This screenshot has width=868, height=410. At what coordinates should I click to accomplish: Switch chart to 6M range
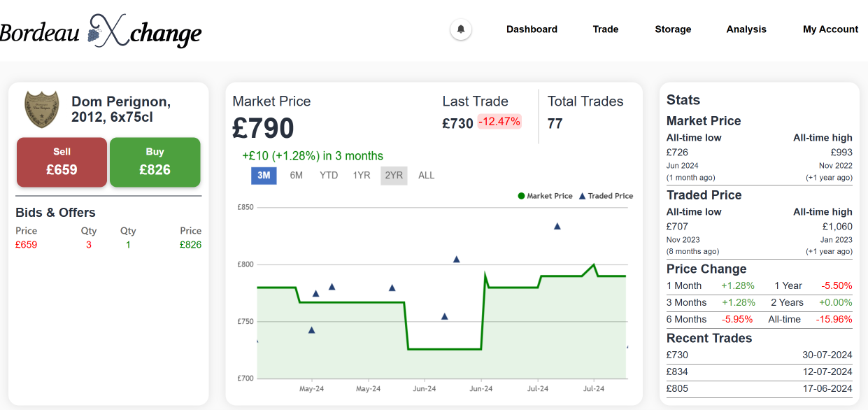pos(297,176)
